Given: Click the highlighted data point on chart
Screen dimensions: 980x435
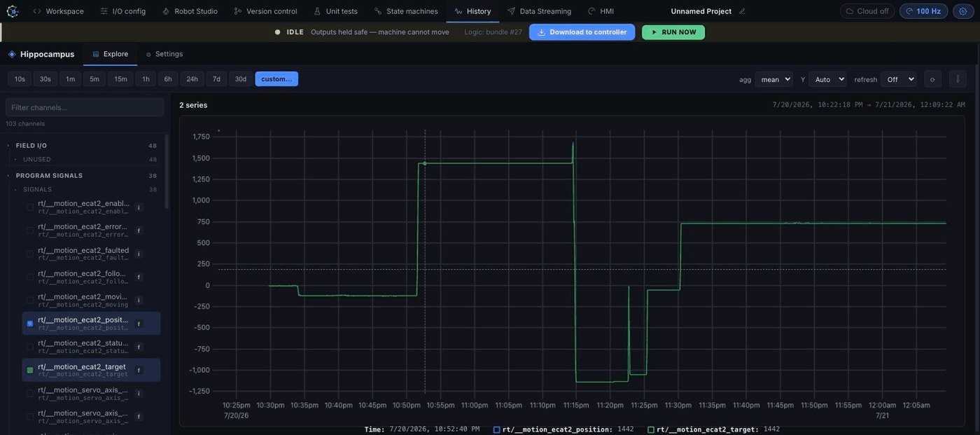Looking at the screenshot, I should (425, 163).
